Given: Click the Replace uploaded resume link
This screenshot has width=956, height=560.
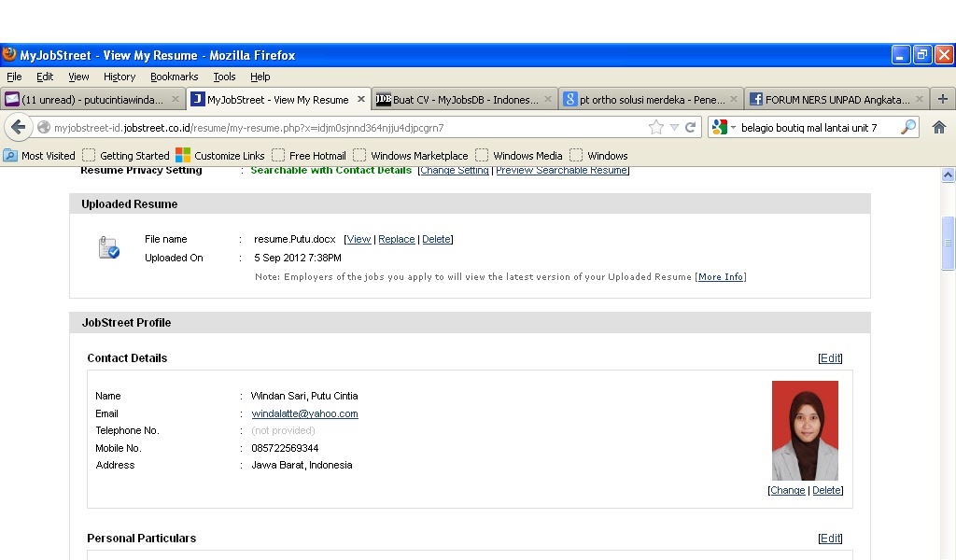Looking at the screenshot, I should [x=396, y=239].
